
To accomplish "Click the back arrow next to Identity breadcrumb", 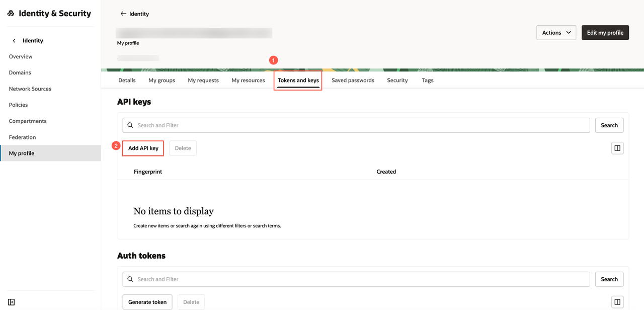I will click(x=123, y=14).
